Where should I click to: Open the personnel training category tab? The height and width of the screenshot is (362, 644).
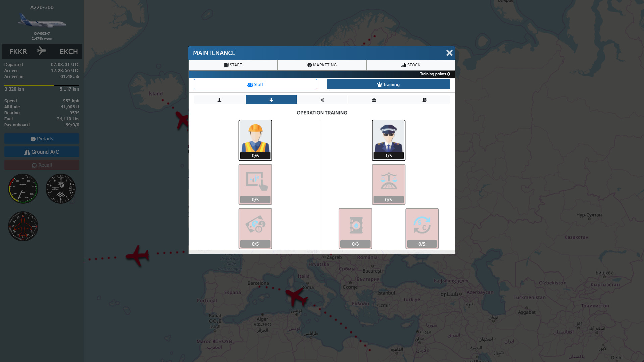220,99
